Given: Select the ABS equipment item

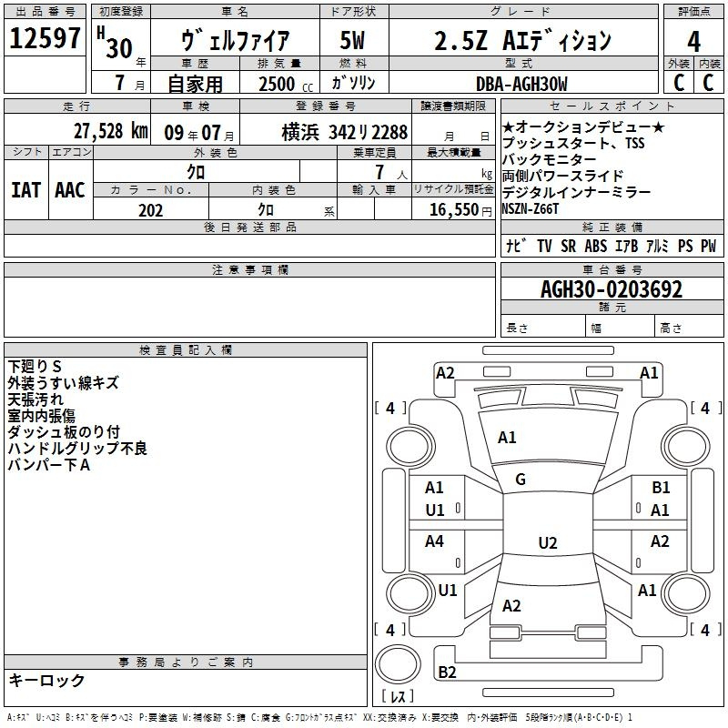Looking at the screenshot, I should pyautogui.click(x=595, y=246).
